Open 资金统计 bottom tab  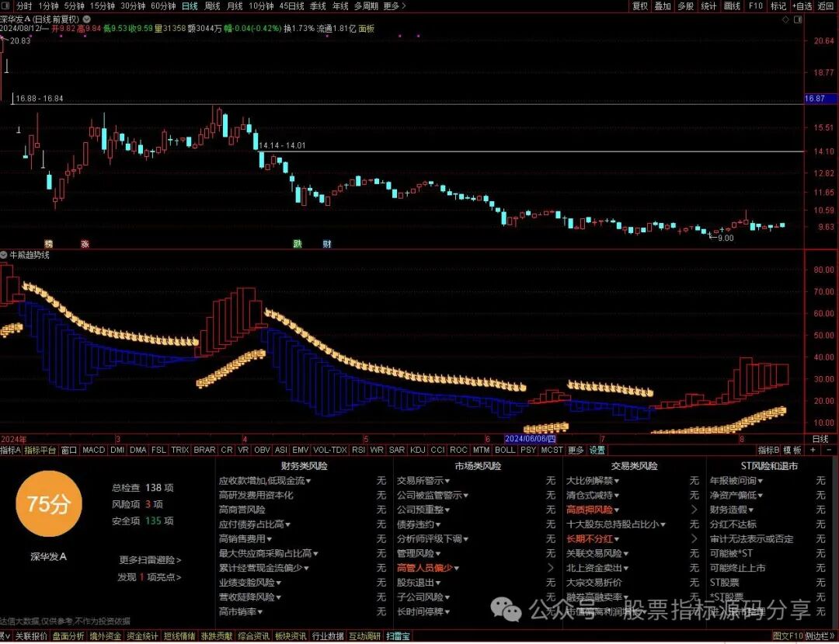142,636
